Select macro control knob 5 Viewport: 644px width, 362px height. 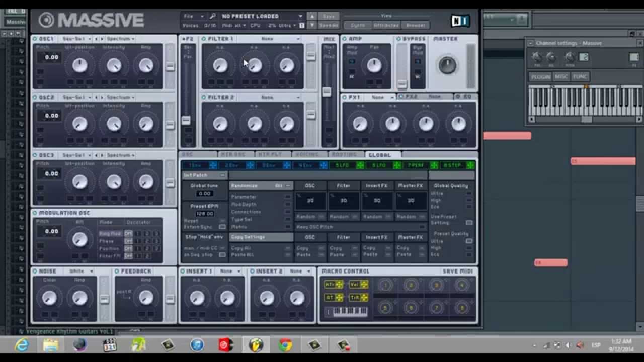(386, 307)
